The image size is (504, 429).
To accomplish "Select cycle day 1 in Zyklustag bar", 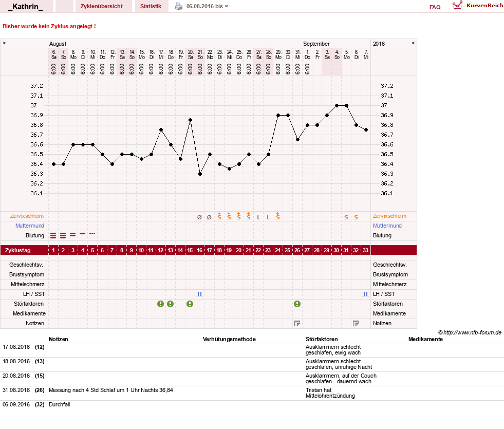I will 53,250.
